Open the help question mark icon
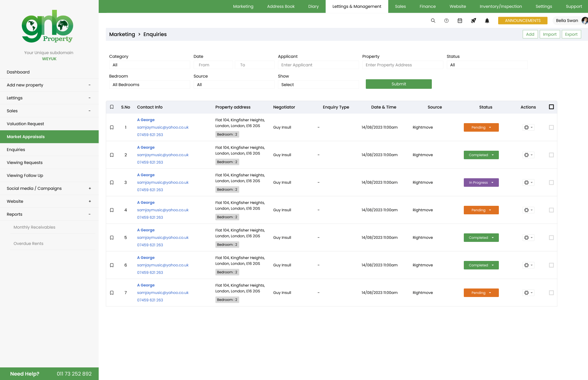 tap(446, 21)
